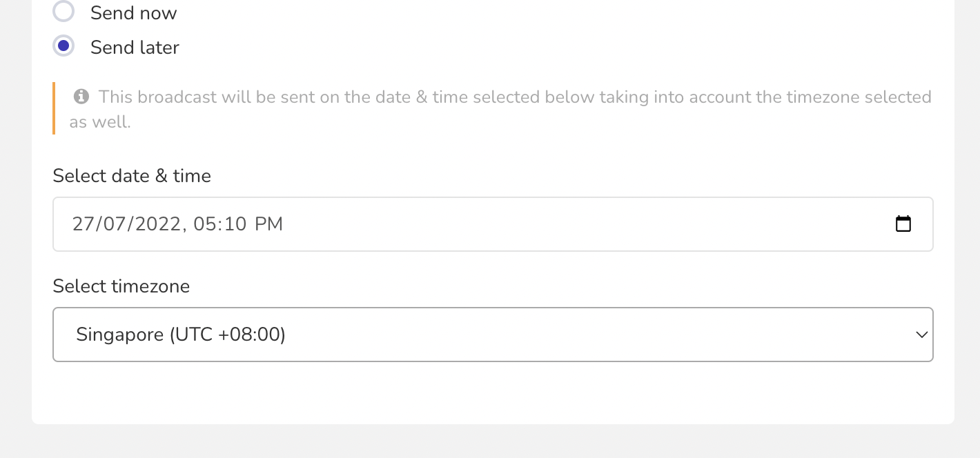Select the hour "05" segment
Image resolution: width=980 pixels, height=458 pixels.
(205, 223)
